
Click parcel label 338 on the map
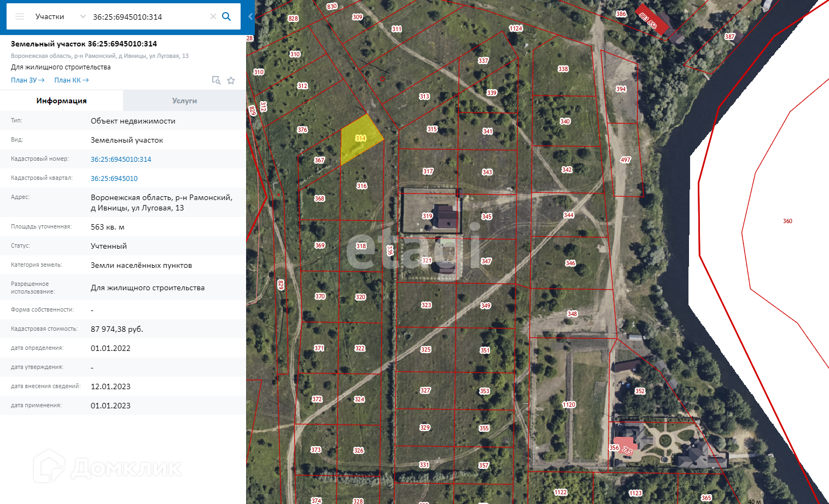pos(563,69)
